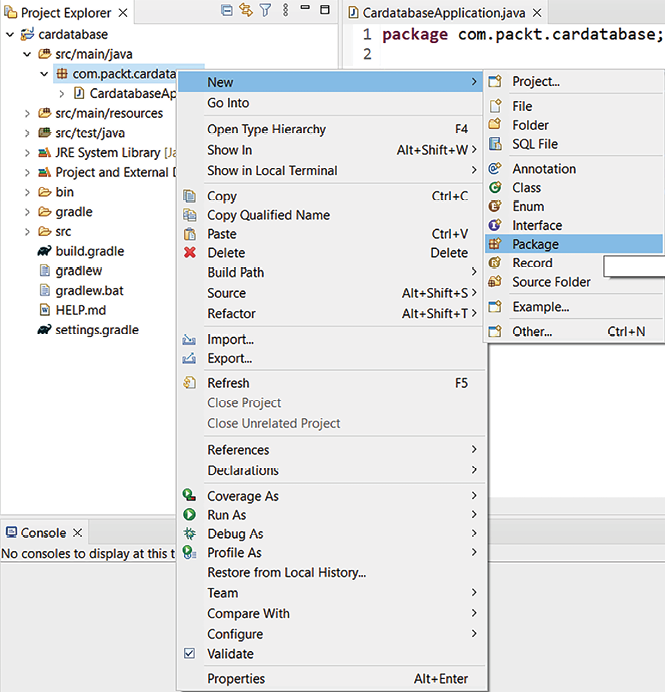Open Properties from the context menu
Viewport: 665px width, 692px height.
point(236,679)
